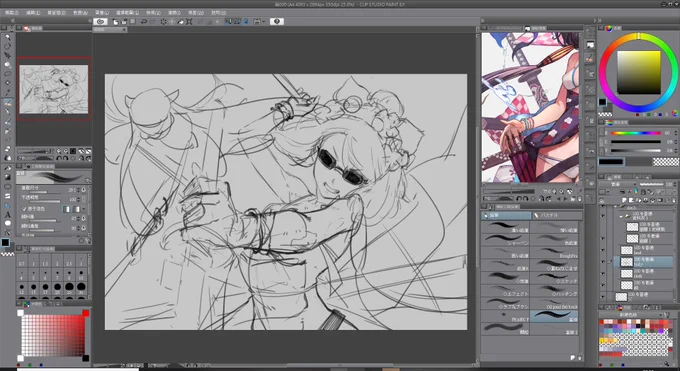Open the Help menu at the menu bar end
The height and width of the screenshot is (371, 680).
[218, 13]
